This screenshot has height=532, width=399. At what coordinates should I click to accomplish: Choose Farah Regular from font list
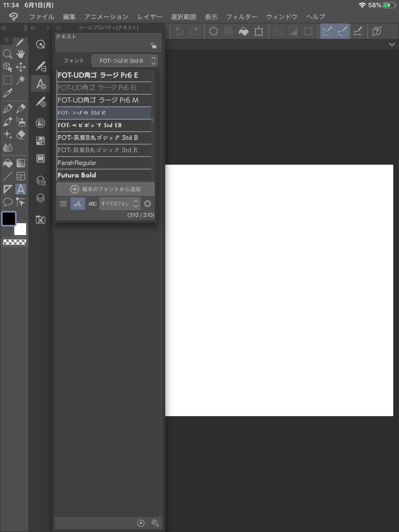104,163
